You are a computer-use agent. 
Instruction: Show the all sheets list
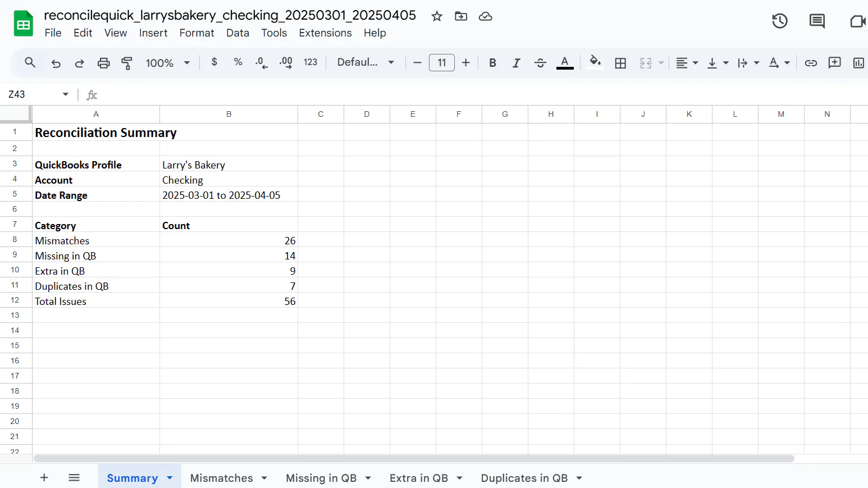coord(74,477)
